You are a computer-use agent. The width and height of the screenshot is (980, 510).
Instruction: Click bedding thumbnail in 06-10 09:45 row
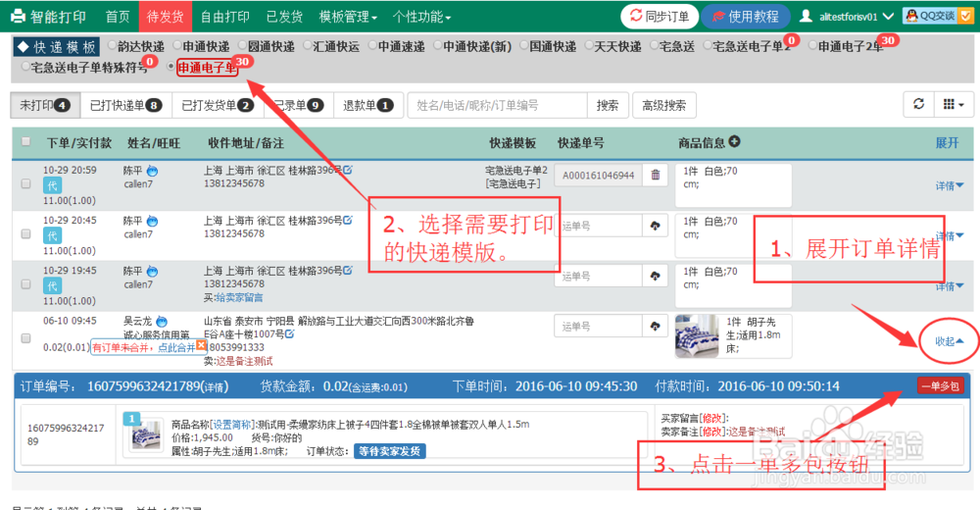click(x=698, y=336)
